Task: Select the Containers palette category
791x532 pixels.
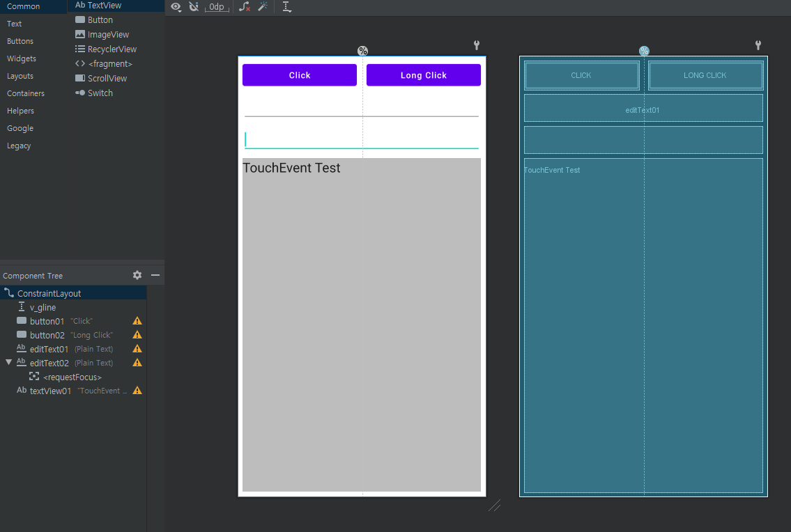Action: click(33, 93)
